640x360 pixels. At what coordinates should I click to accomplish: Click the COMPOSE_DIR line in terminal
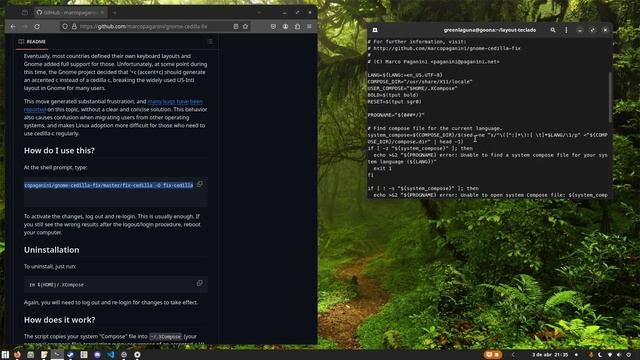[420, 82]
